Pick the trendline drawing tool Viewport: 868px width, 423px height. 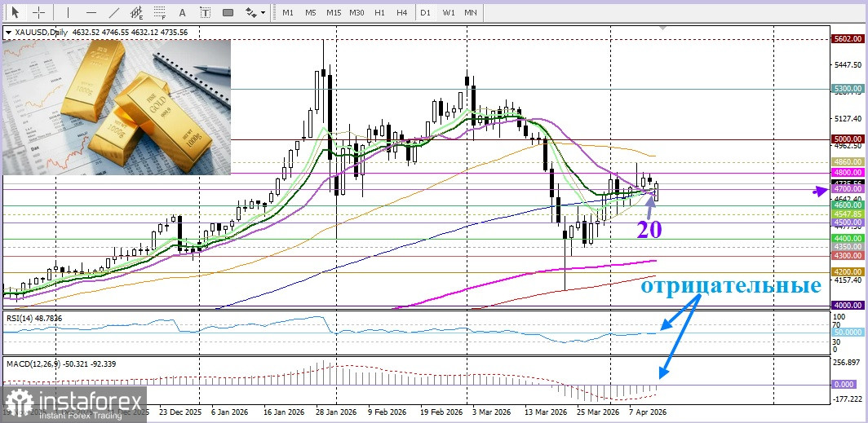(114, 12)
